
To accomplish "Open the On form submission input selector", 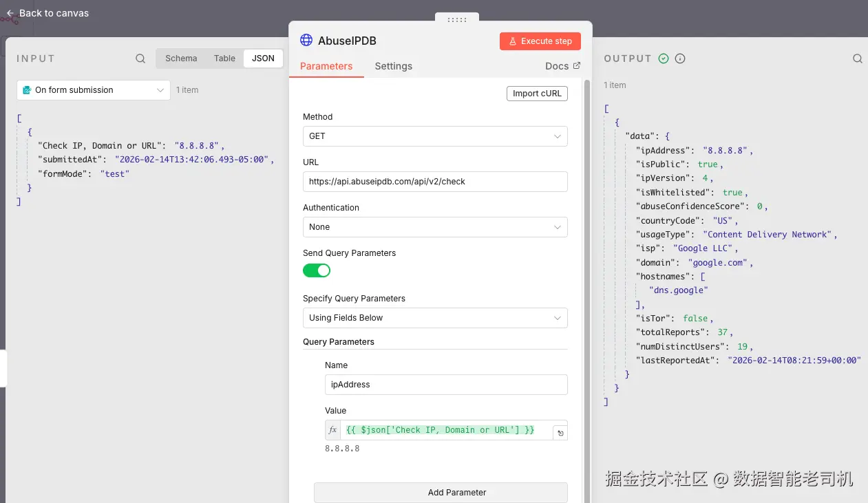I will [94, 90].
